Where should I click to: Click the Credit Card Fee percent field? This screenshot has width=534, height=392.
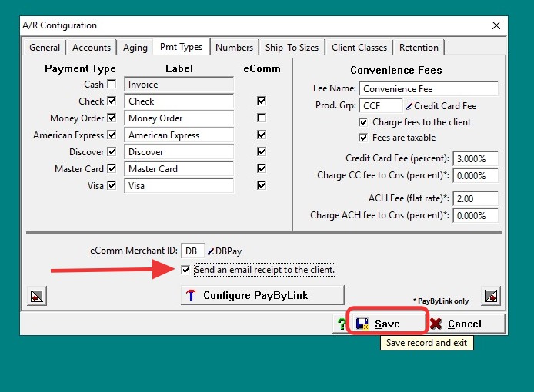pyautogui.click(x=476, y=159)
